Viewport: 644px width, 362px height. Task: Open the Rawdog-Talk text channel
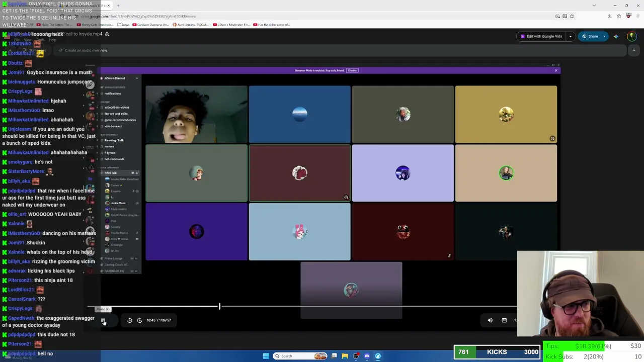pyautogui.click(x=114, y=140)
